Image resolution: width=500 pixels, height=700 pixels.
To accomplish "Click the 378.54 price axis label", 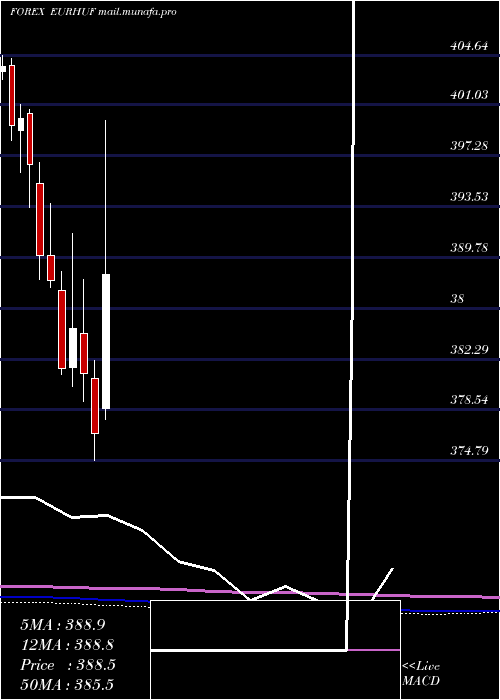I will pos(469,400).
